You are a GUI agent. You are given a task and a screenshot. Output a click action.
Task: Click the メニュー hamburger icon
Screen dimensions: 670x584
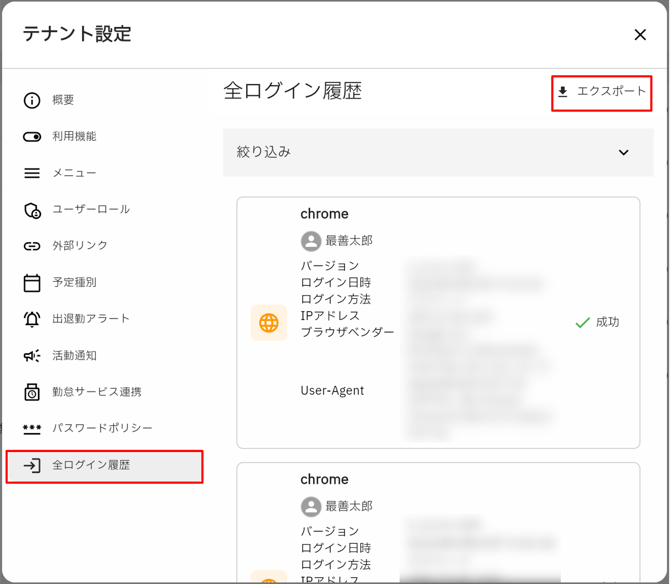pos(32,173)
